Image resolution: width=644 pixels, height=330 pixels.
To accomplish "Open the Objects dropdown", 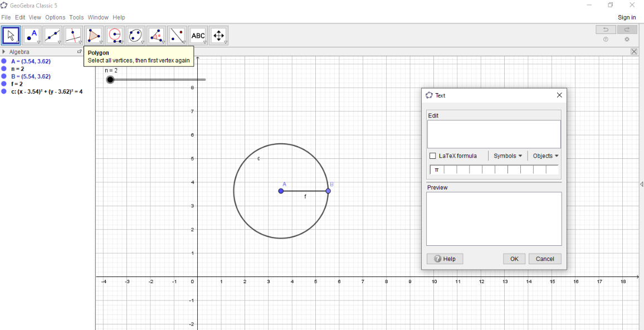I will 545,156.
